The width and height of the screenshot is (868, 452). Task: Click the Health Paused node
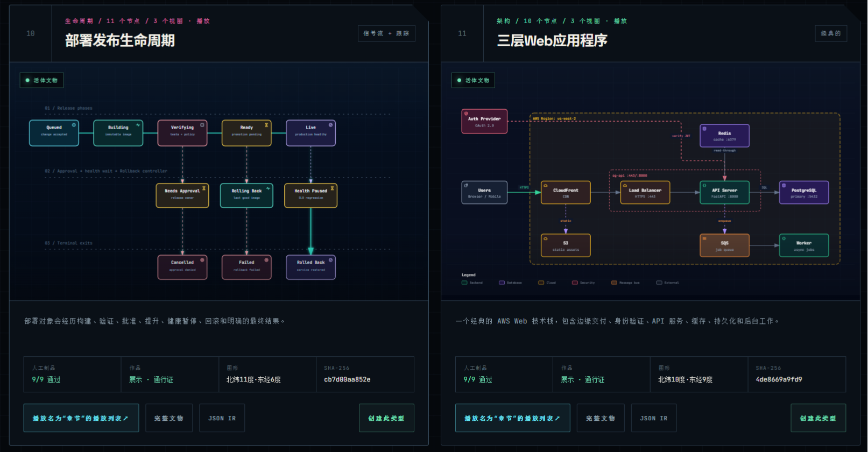coord(310,195)
